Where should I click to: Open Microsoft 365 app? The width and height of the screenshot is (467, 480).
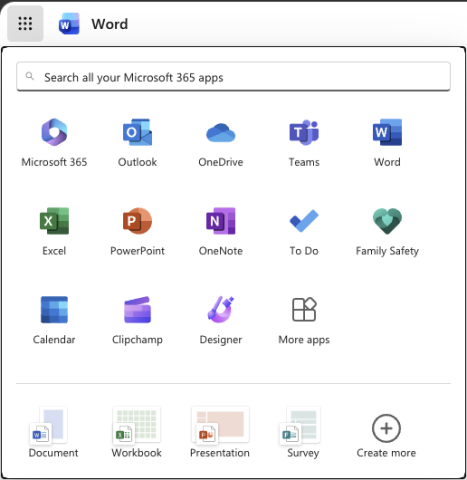(x=54, y=143)
